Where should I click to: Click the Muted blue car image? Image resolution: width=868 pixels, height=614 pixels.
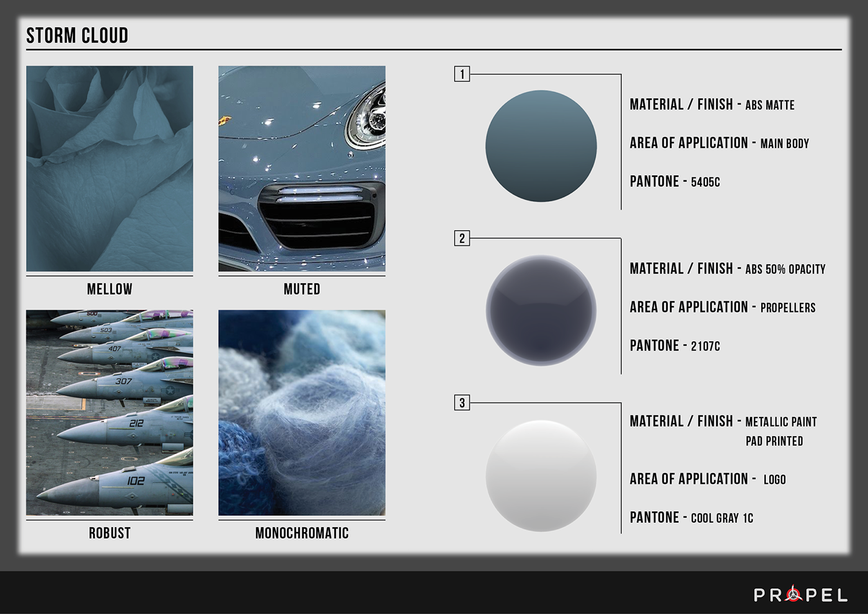tap(302, 169)
